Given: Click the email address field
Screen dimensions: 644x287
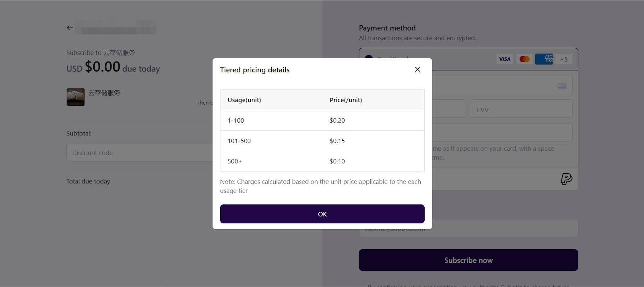Looking at the screenshot, I should pyautogui.click(x=503, y=228).
